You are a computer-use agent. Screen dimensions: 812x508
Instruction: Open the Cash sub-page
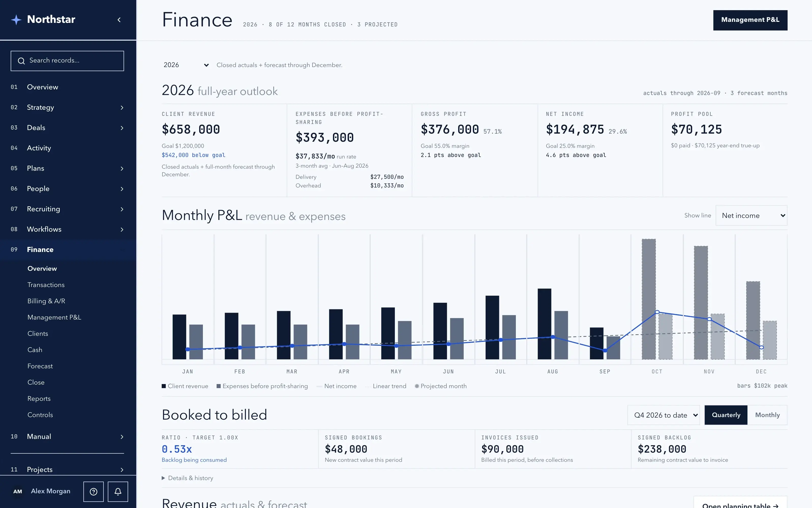35,350
